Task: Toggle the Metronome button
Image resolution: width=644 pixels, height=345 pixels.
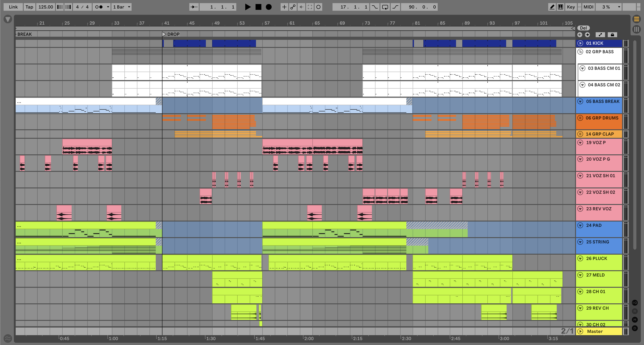Action: pos(99,7)
